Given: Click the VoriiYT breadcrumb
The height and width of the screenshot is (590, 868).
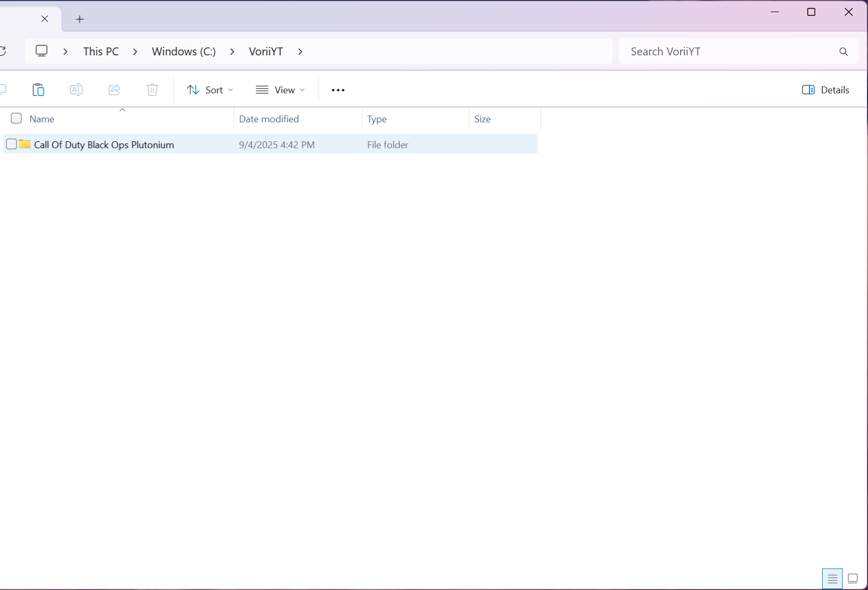Looking at the screenshot, I should (x=266, y=52).
